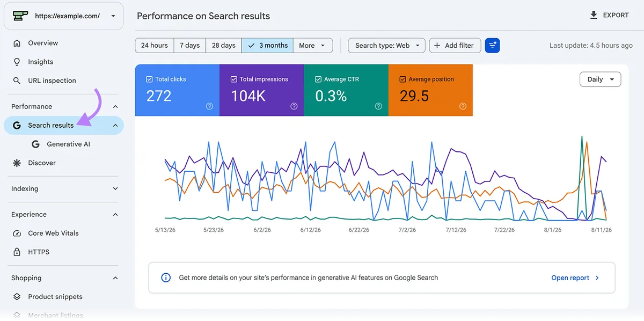Select the 28 days date range
Viewport: 644px width, 321px height.
[x=224, y=46]
